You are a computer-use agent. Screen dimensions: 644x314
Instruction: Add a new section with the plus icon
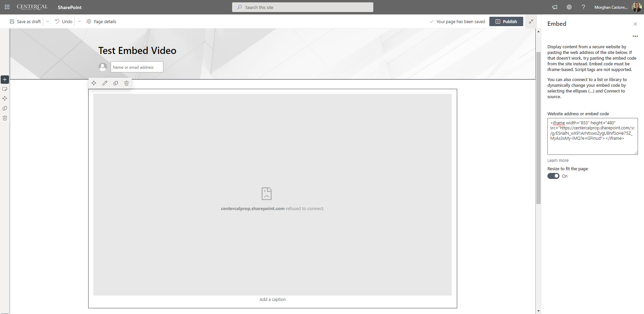pos(4,79)
